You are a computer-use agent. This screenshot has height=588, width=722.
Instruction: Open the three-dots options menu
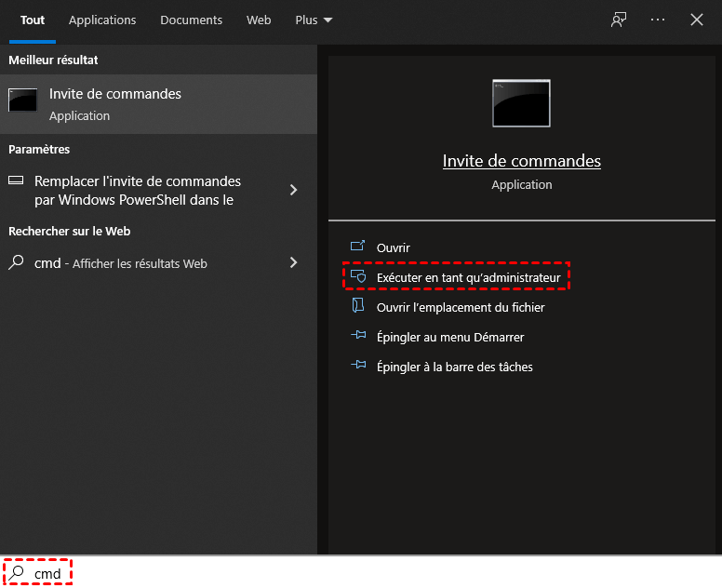(658, 20)
